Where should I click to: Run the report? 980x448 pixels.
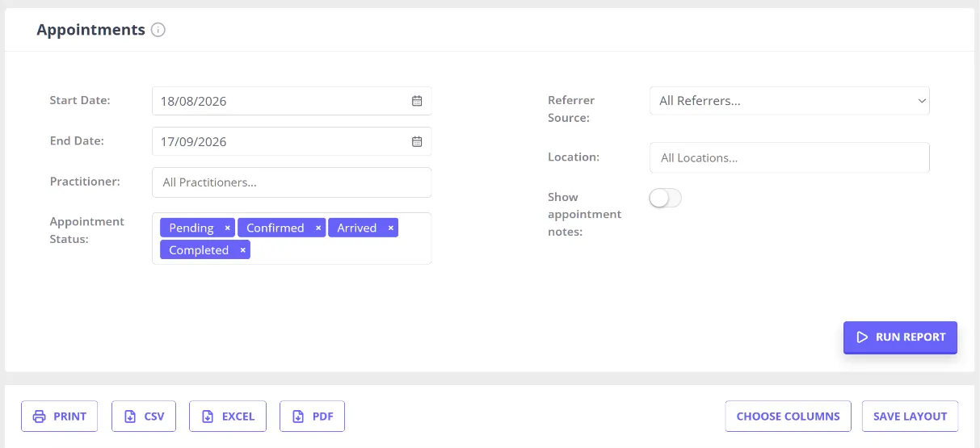click(900, 337)
